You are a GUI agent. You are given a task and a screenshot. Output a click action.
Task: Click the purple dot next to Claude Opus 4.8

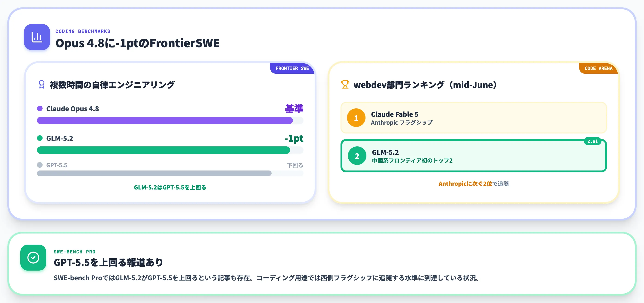coord(40,108)
